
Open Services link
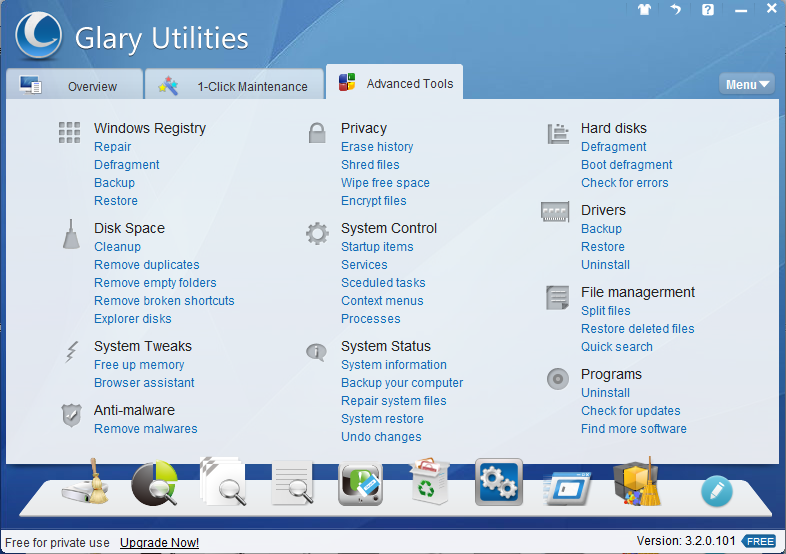click(x=364, y=265)
